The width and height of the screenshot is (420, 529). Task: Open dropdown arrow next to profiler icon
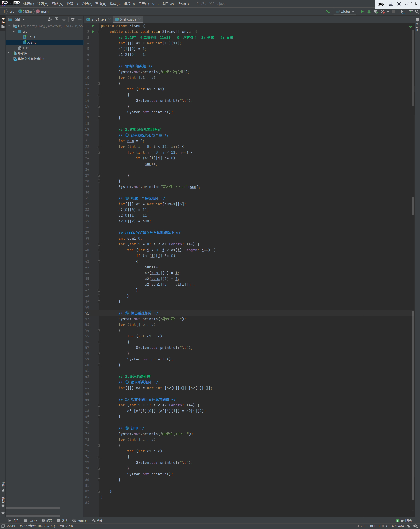pyautogui.click(x=388, y=12)
